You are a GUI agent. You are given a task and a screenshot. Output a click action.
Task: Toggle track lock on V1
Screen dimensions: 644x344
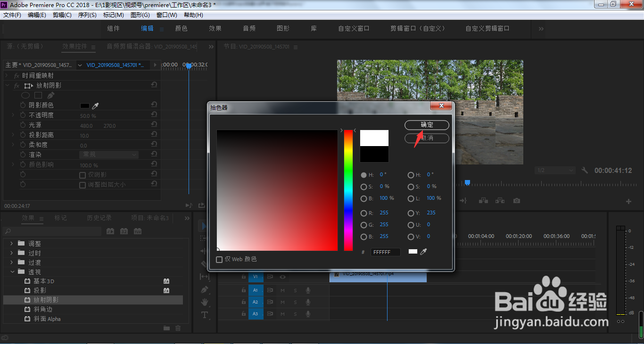(x=244, y=277)
